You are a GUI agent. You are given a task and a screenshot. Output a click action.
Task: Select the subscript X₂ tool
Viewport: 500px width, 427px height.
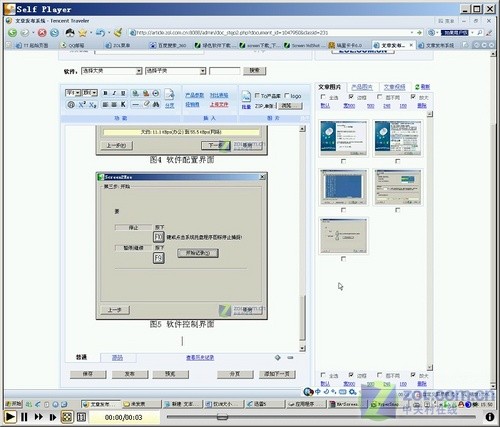coord(93,105)
